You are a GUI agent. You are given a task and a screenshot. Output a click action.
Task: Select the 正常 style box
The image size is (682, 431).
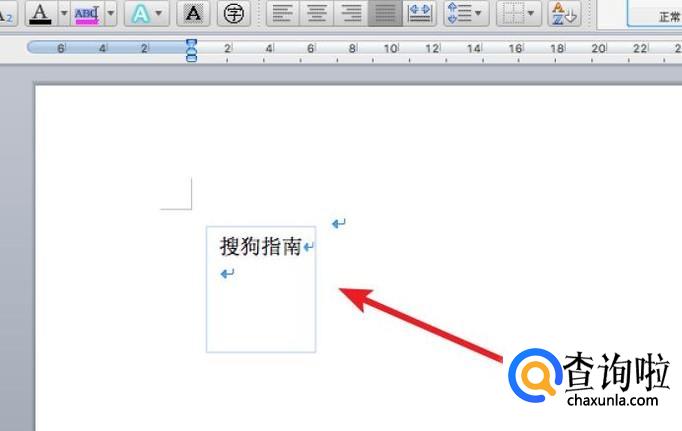[x=655, y=14]
